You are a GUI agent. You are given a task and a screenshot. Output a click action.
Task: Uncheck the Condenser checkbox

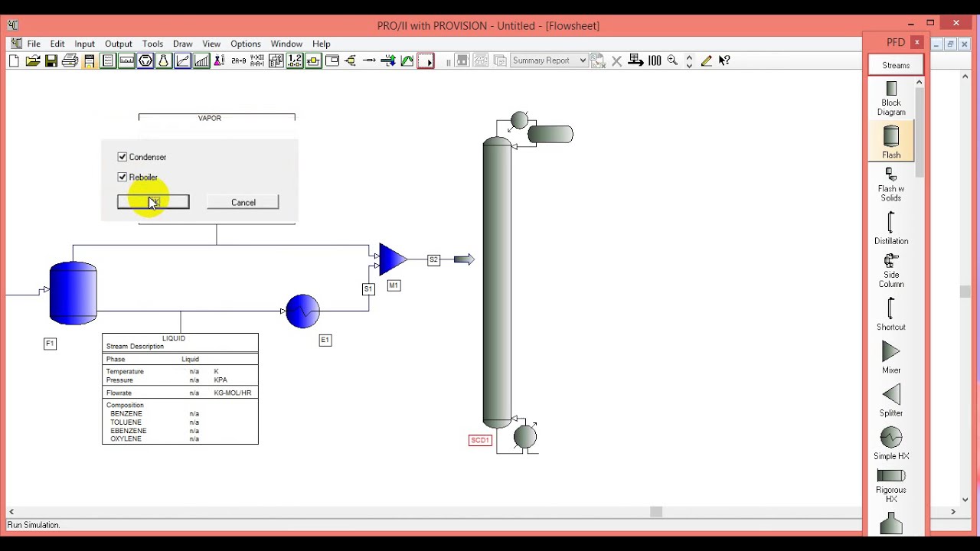(122, 157)
